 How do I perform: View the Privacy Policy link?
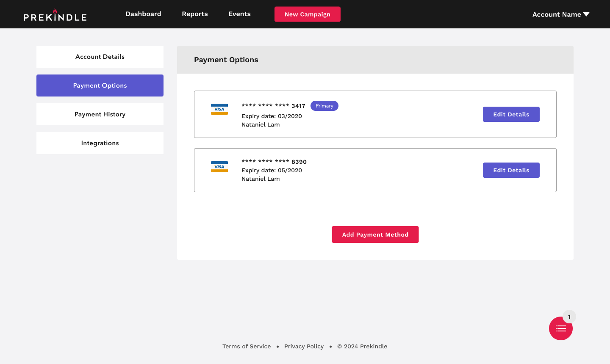[x=304, y=346]
